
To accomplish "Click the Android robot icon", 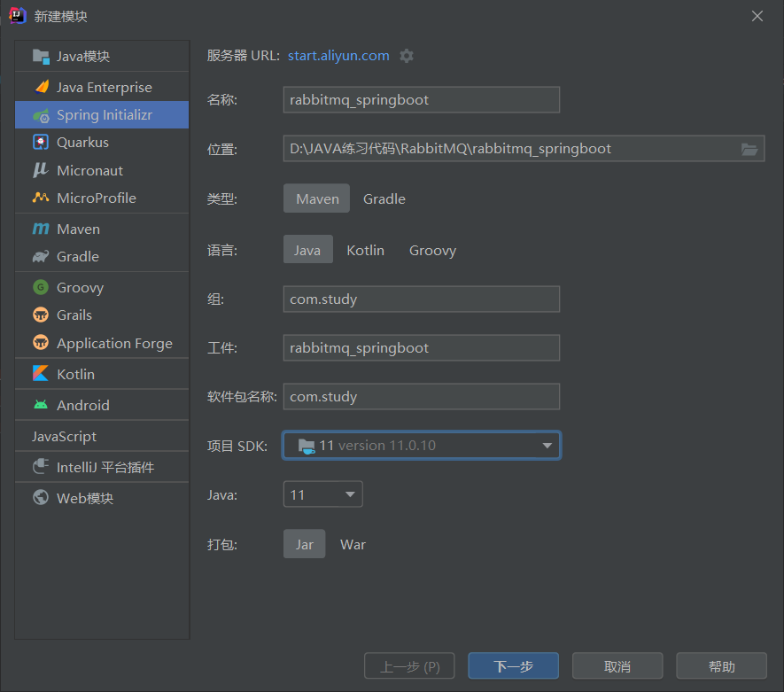I will [41, 405].
